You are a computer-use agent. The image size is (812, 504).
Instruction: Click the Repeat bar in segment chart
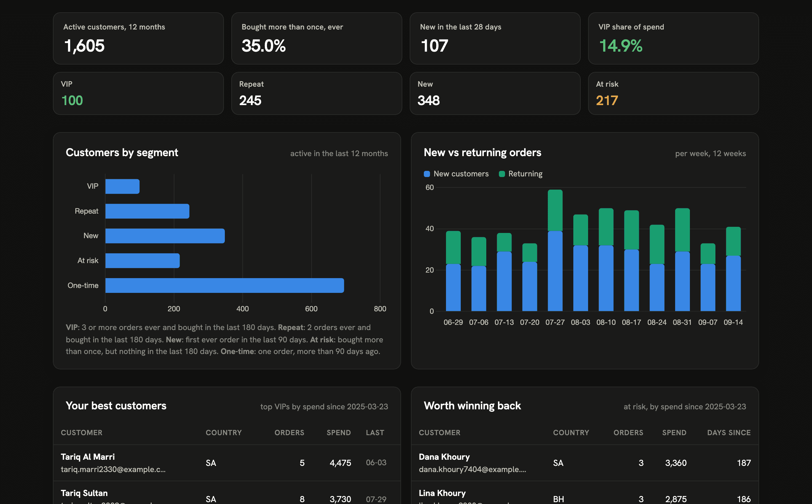[147, 211]
